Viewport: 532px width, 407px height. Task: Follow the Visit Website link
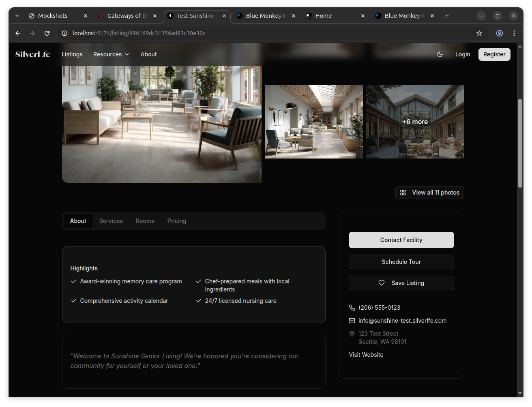pyautogui.click(x=366, y=355)
